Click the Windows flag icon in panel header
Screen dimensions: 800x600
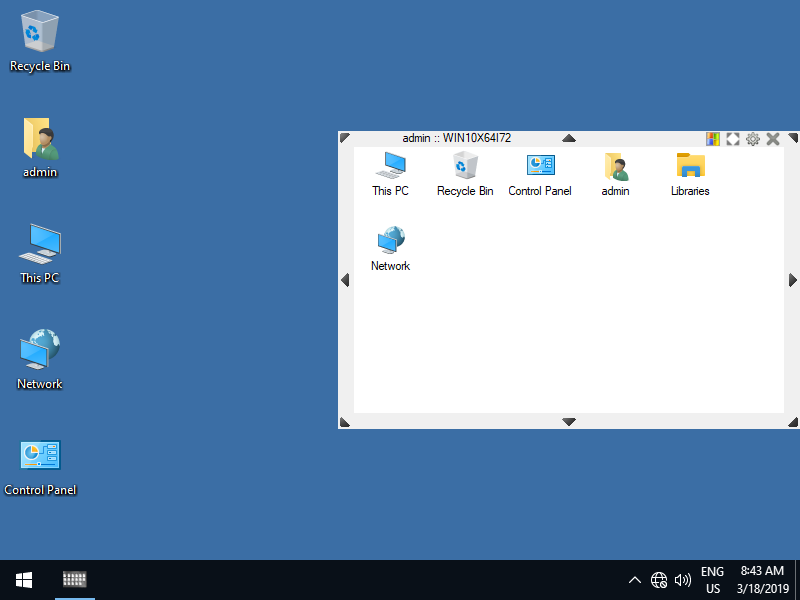click(x=713, y=139)
